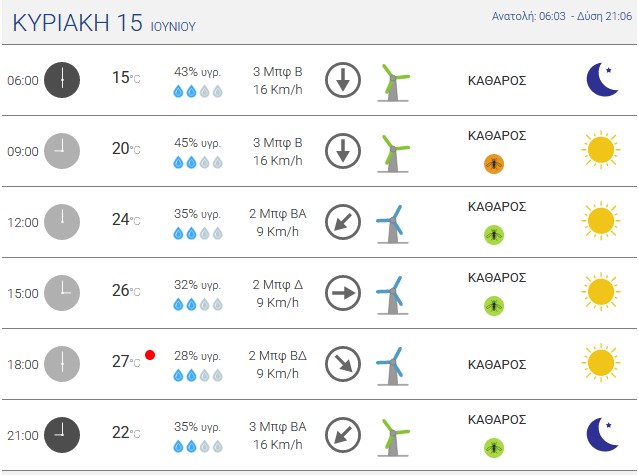
Task: Click the green mosquito icon at 12:00
Action: 494,235
